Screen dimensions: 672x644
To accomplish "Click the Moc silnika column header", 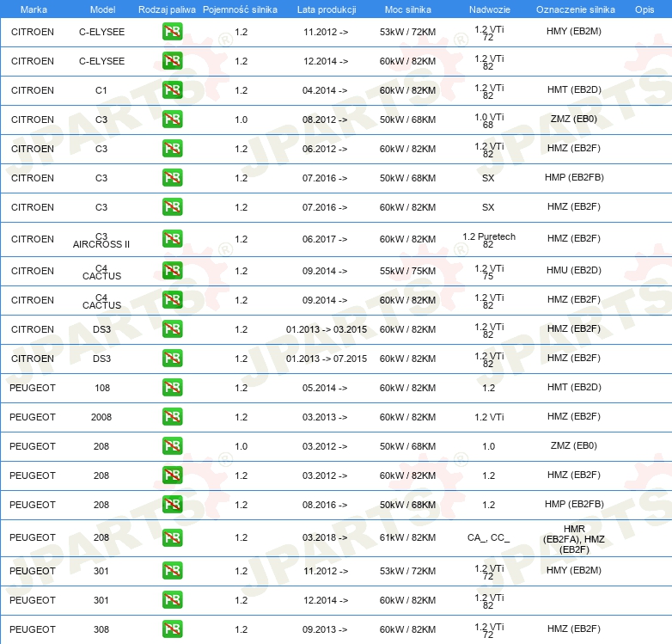I will tap(408, 9).
